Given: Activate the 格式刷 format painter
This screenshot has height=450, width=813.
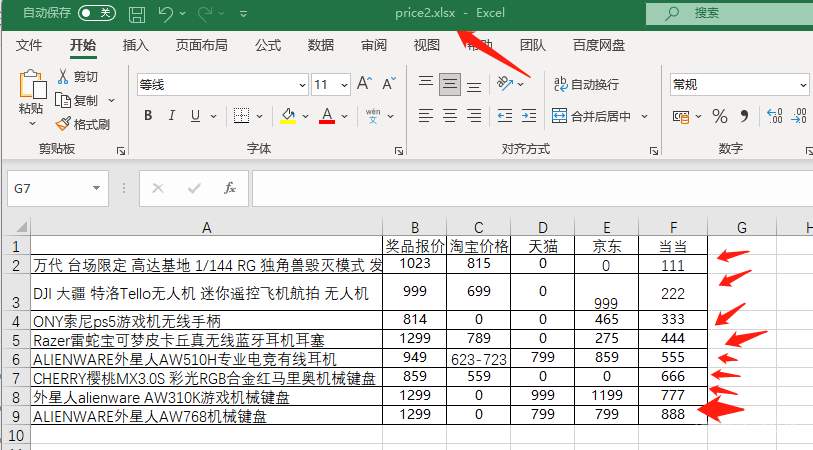Looking at the screenshot, I should coord(83,124).
